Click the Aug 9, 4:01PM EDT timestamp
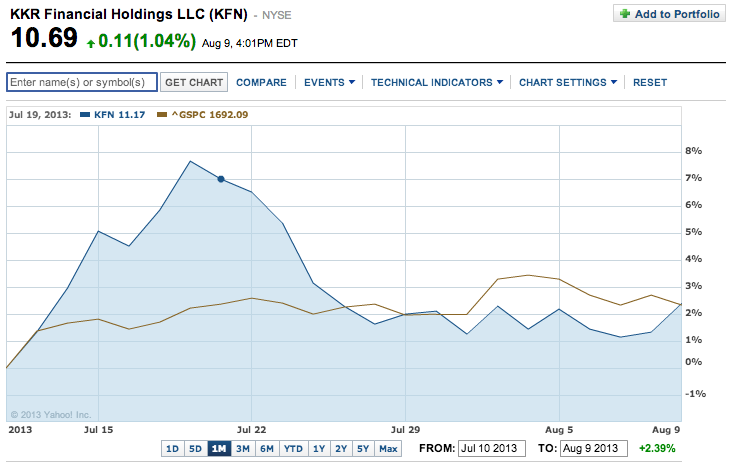The height and width of the screenshot is (462, 731). [x=249, y=43]
